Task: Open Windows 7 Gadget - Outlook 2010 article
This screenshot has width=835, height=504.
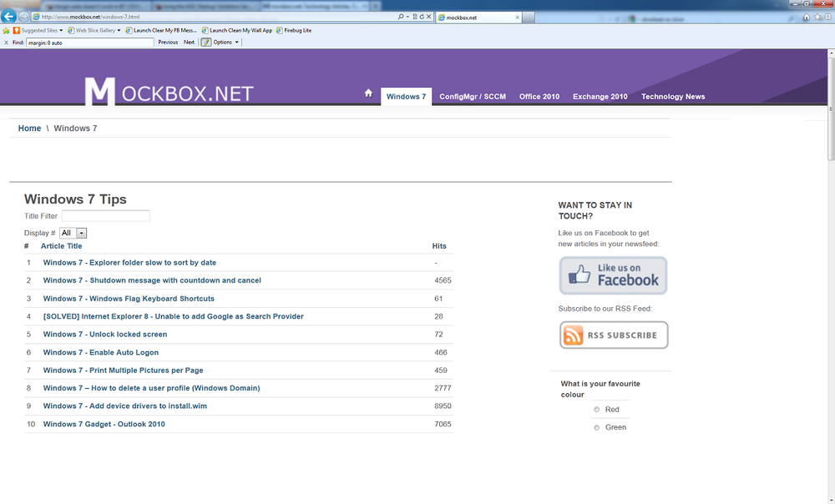Action: (104, 424)
